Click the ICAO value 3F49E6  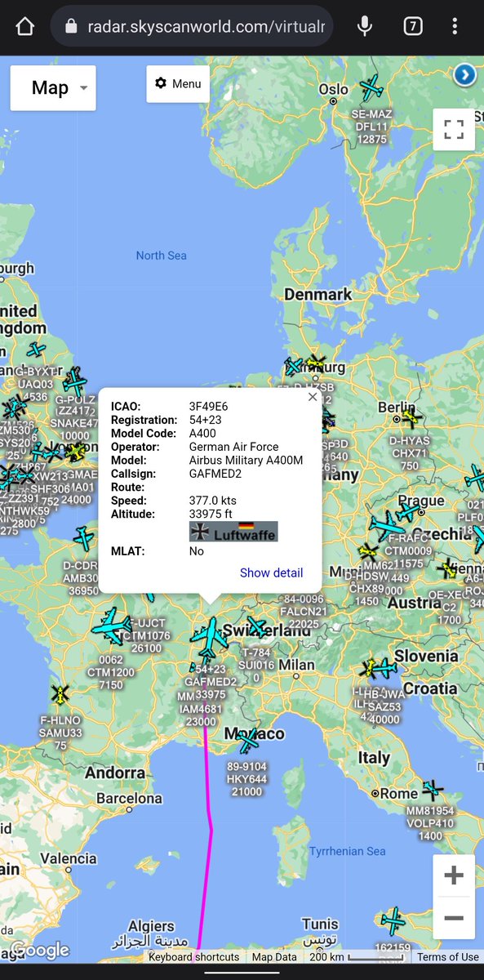click(x=208, y=406)
